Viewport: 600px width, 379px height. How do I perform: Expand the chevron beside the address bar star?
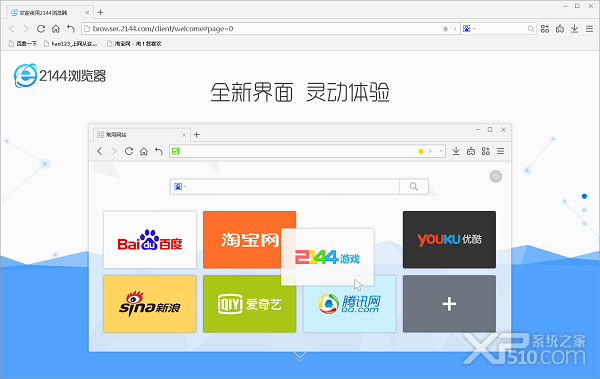(x=455, y=29)
